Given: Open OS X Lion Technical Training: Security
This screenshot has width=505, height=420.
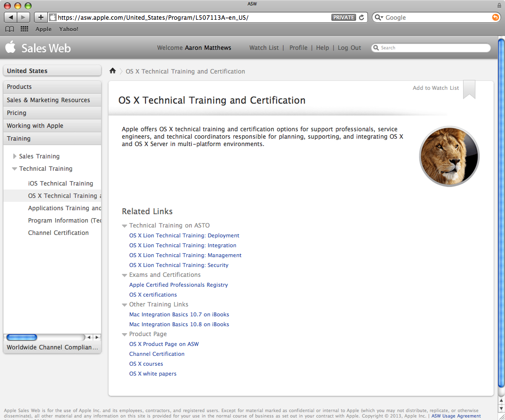Looking at the screenshot, I should (179, 266).
